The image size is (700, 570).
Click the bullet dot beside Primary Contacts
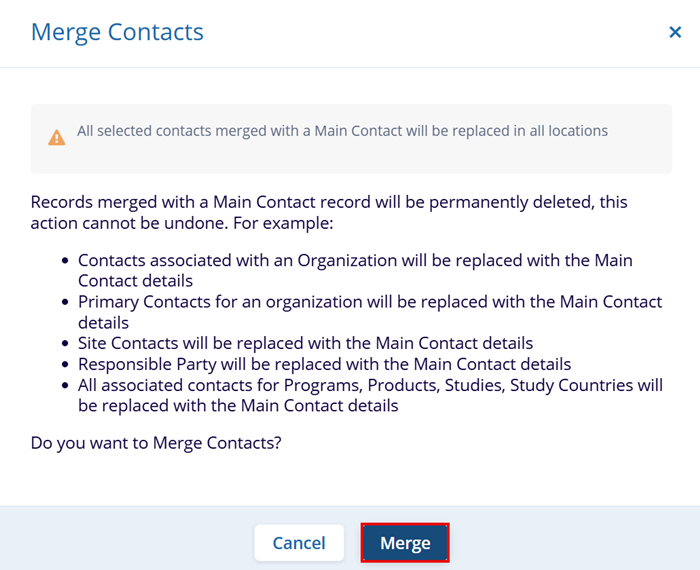[x=66, y=303]
